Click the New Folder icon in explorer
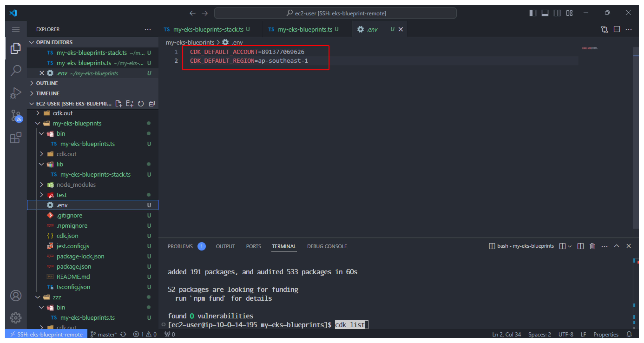 click(130, 104)
